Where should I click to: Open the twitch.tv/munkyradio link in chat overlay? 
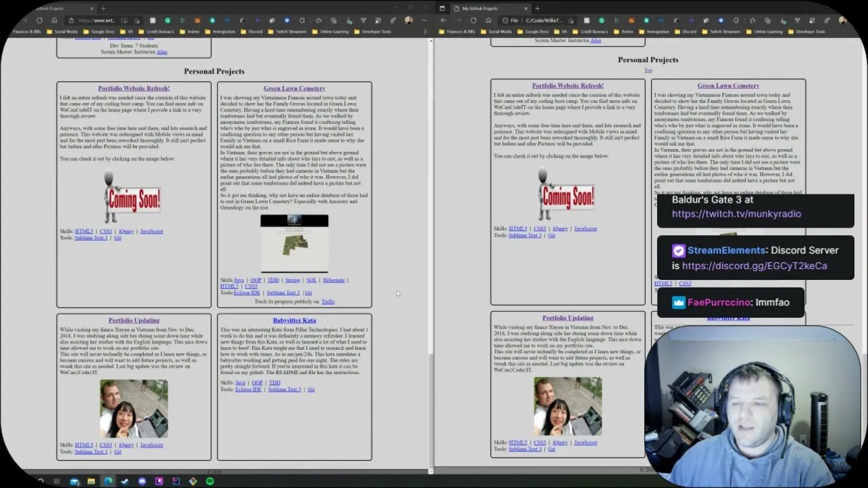click(x=736, y=213)
